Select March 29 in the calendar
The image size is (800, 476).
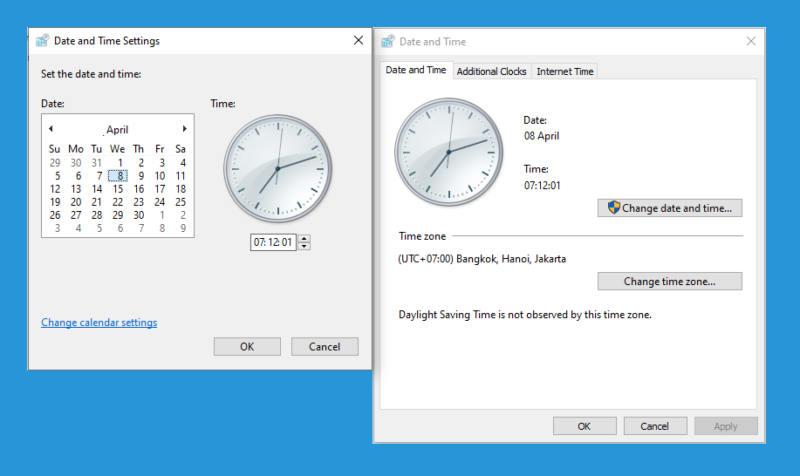pos(55,163)
